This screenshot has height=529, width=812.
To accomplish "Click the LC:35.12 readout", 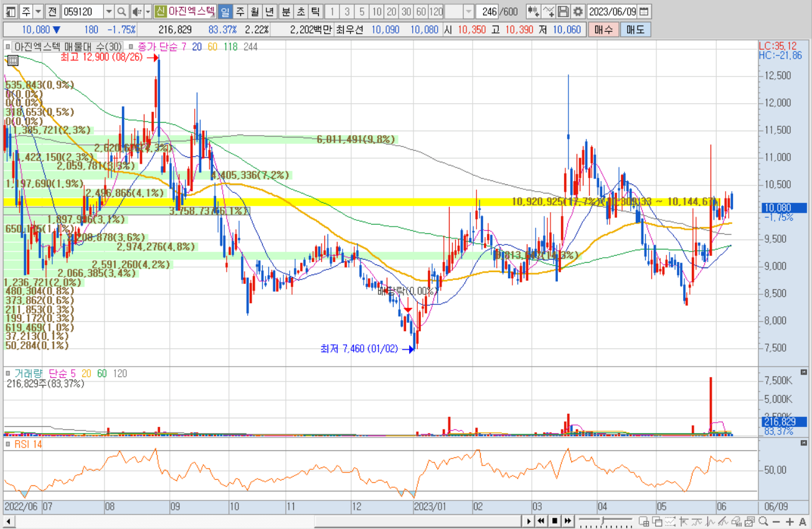I will (x=777, y=46).
